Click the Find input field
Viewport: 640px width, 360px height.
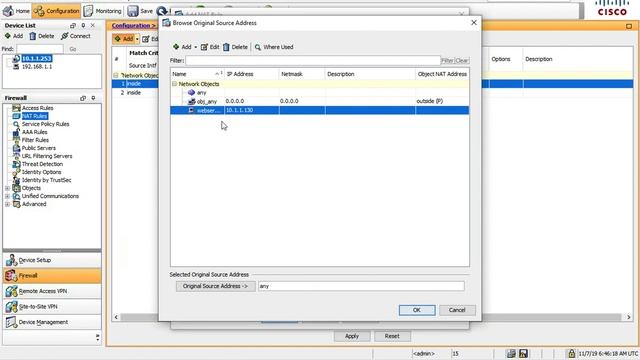(x=40, y=49)
